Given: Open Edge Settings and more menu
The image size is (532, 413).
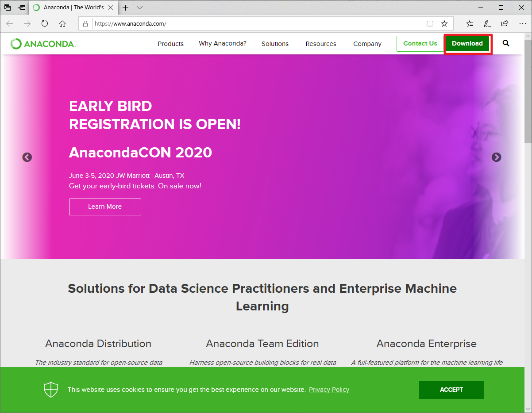Looking at the screenshot, I should coord(522,23).
